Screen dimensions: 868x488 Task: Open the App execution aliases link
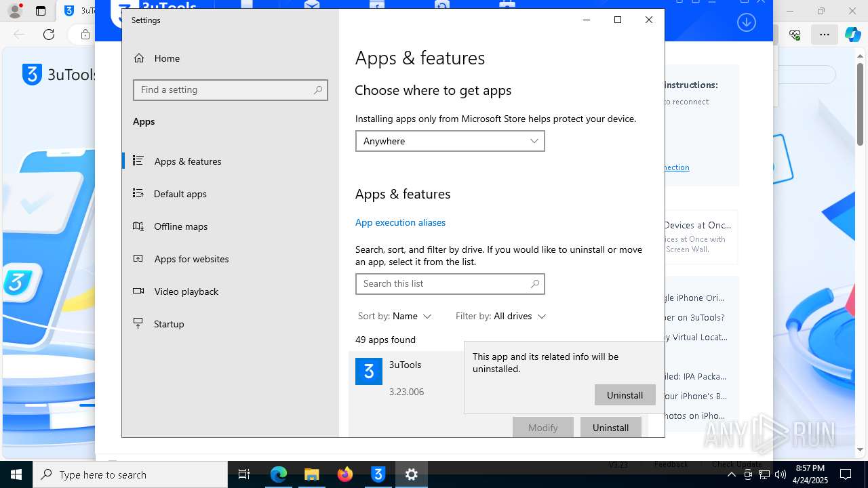tap(400, 222)
